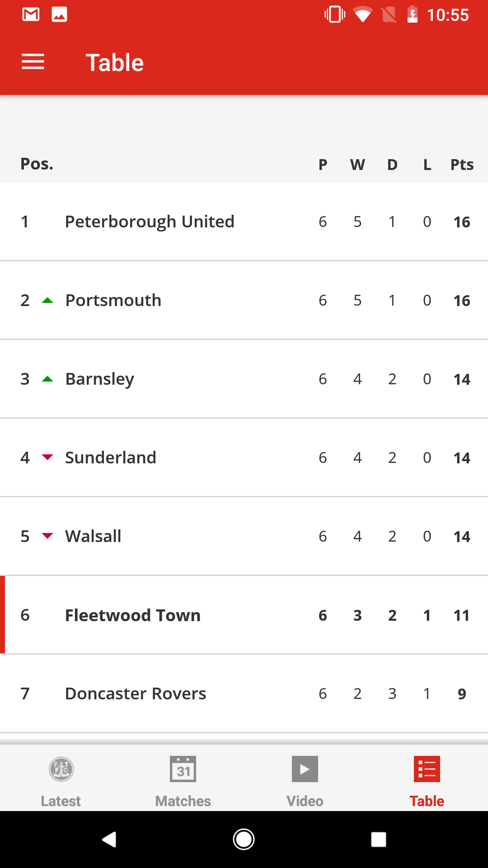488x868 pixels.
Task: Open Doncaster Rovers team row
Action: click(244, 693)
